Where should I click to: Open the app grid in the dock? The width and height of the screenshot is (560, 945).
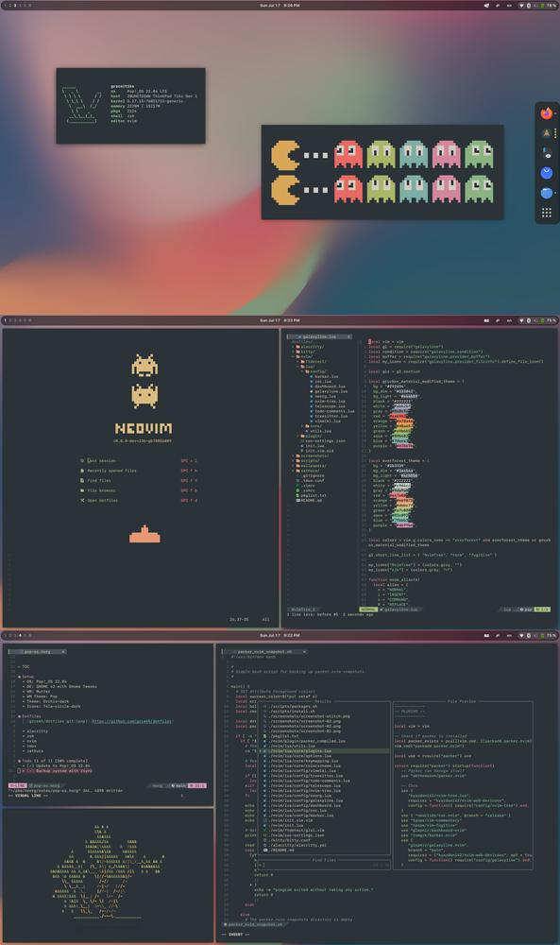(x=546, y=212)
